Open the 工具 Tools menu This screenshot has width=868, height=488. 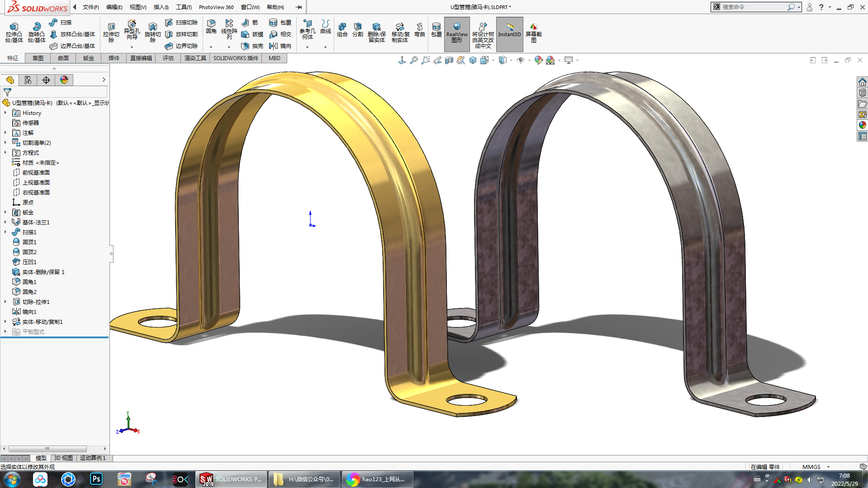183,7
